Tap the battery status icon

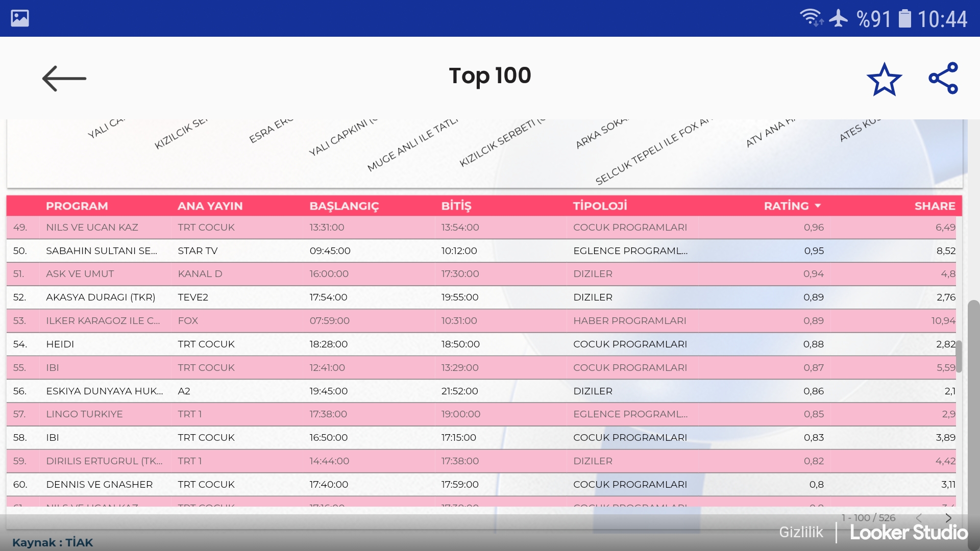click(x=904, y=18)
